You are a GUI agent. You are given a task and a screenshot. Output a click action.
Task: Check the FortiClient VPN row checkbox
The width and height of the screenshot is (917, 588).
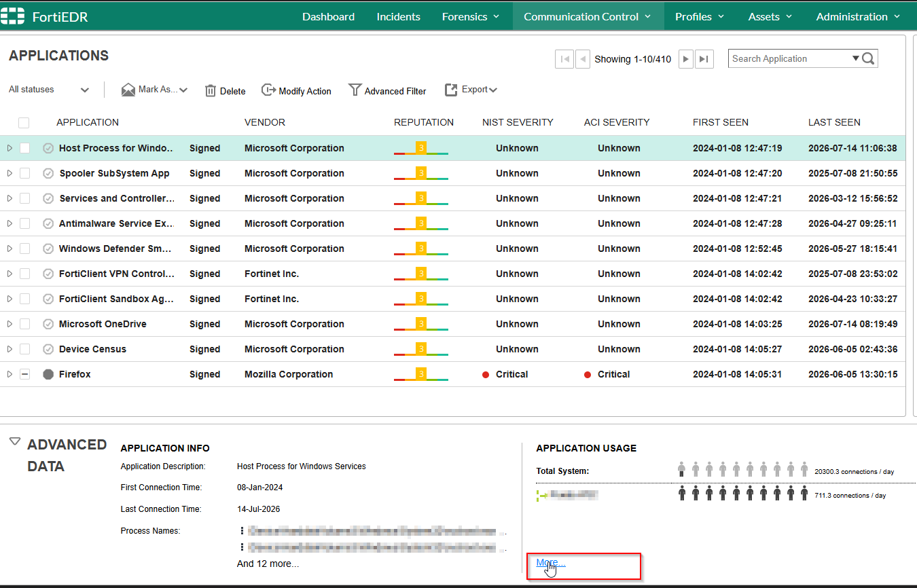(25, 274)
